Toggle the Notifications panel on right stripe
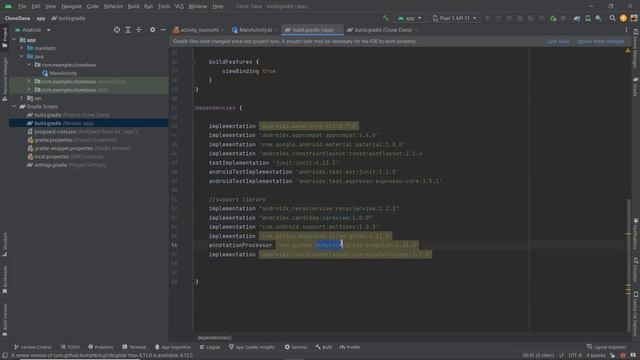The width and height of the screenshot is (640, 360). (x=636, y=233)
